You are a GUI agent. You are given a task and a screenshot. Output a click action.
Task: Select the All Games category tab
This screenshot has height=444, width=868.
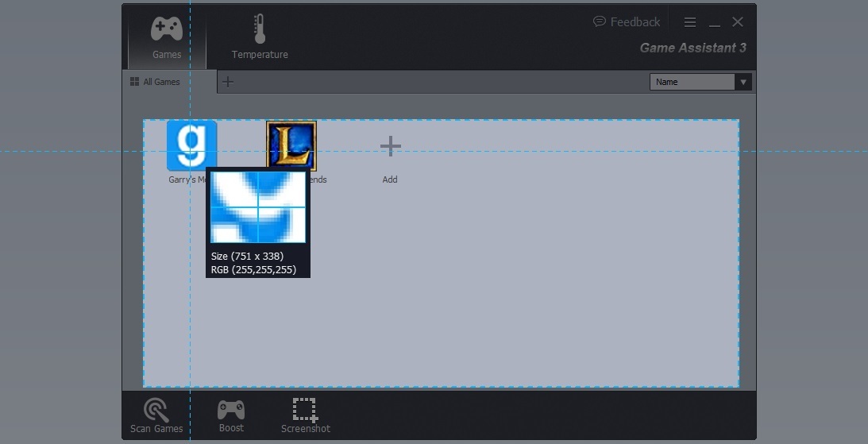[x=169, y=82]
